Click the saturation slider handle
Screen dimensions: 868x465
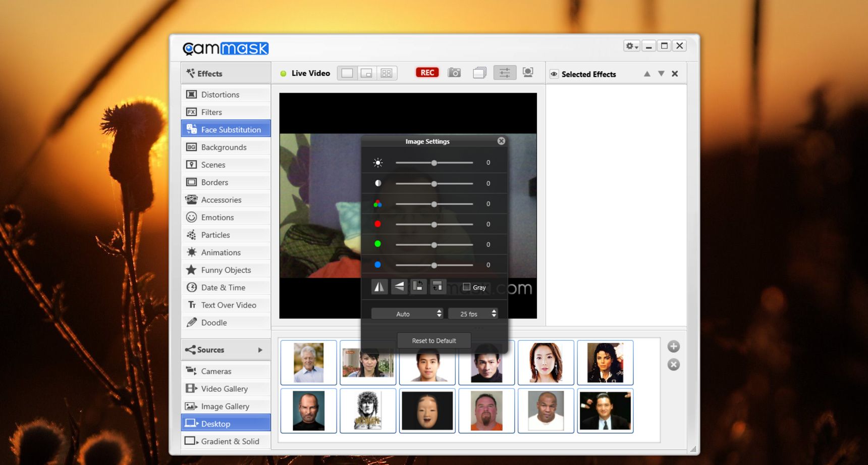click(434, 204)
